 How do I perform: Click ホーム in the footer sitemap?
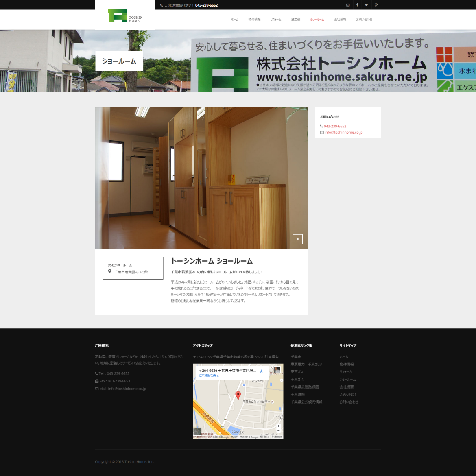(x=344, y=357)
